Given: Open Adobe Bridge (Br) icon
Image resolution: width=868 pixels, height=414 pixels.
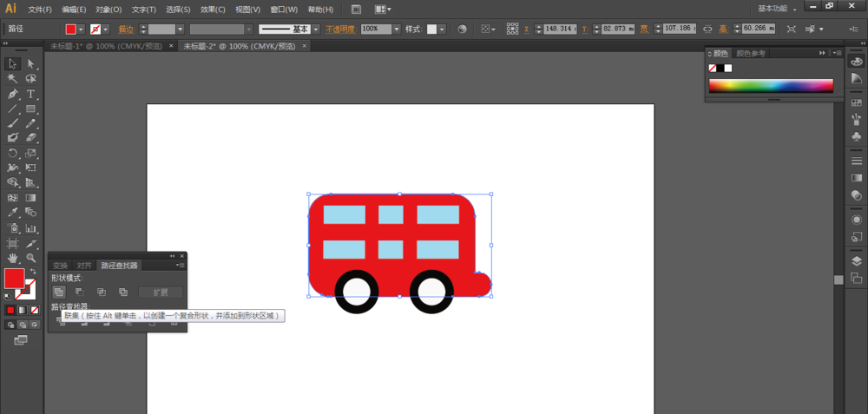Looking at the screenshot, I should pos(357,10).
